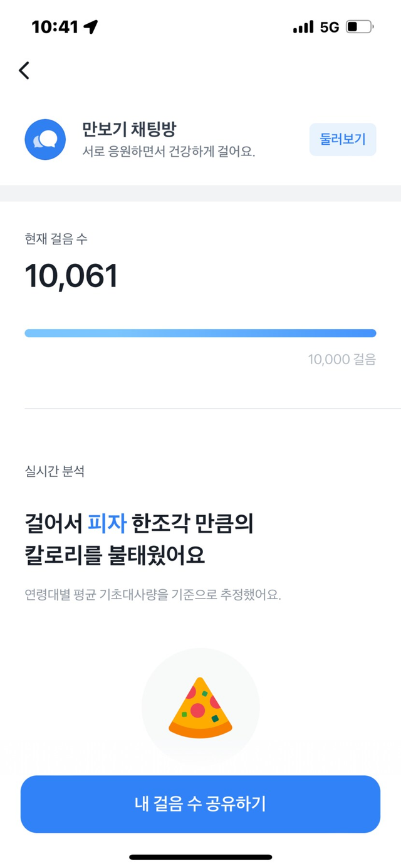
Task: Tap the battery indicator icon
Action: (x=360, y=27)
